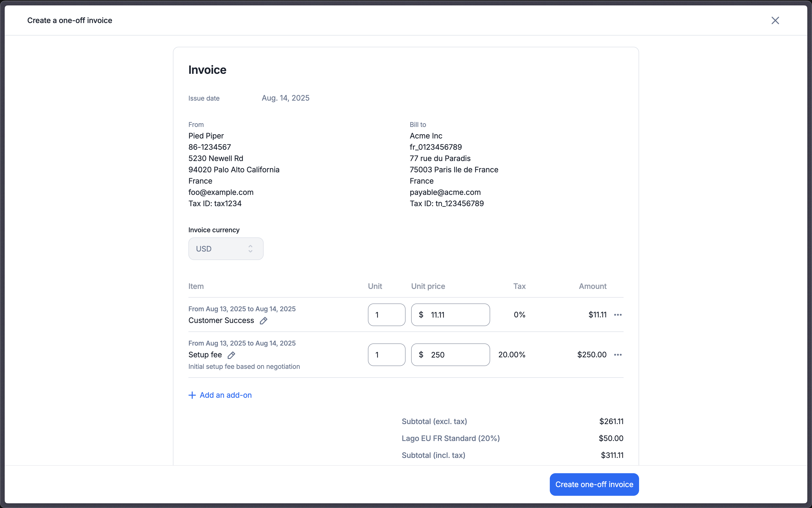Viewport: 812px width, 508px height.
Task: Click the plus icon beside Add an add-on
Action: [x=192, y=395]
